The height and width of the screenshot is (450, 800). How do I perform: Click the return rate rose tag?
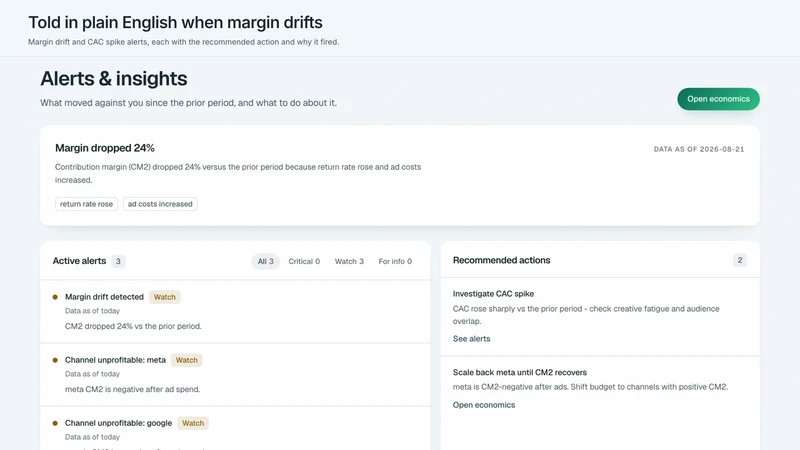click(86, 204)
